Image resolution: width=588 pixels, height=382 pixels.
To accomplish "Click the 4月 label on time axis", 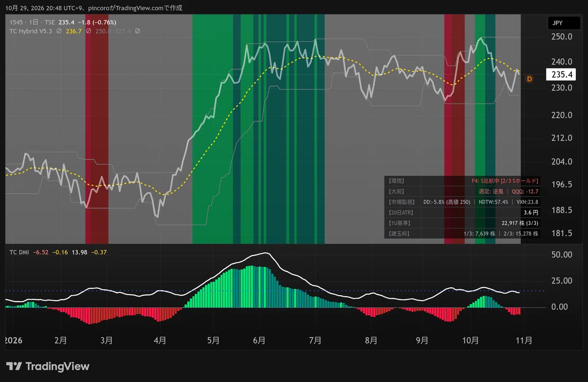I will click(160, 340).
